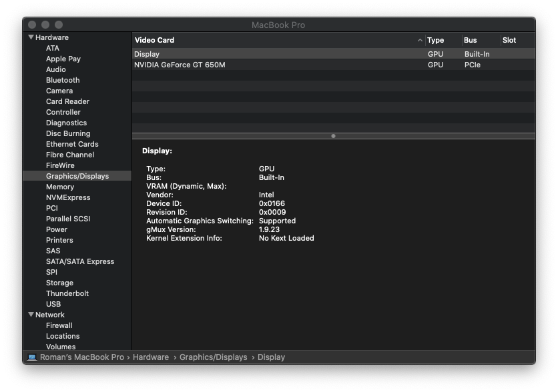Click Hardware in the path bar
This screenshot has width=558, height=392.
click(x=151, y=357)
